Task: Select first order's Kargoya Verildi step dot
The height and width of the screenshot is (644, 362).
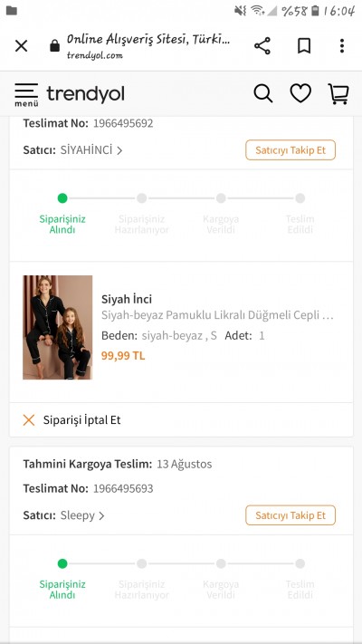Action: 221,198
